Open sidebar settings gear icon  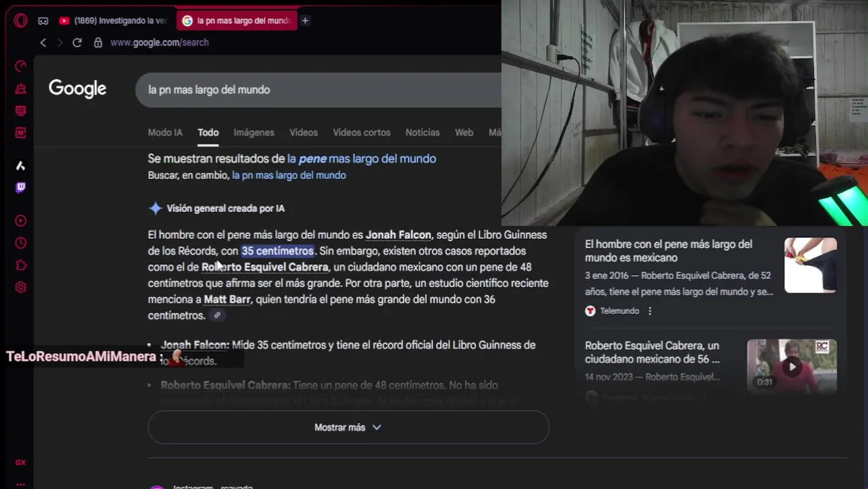pyautogui.click(x=20, y=287)
